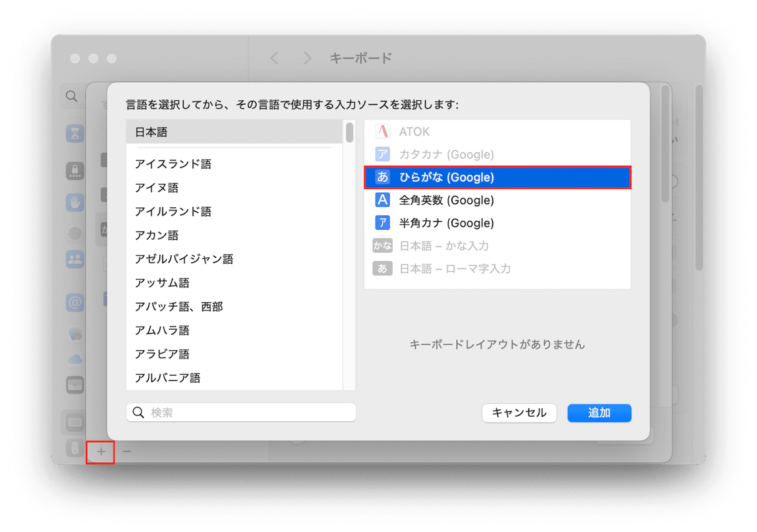Click the キャンセル button
The image size is (757, 532).
pos(519,413)
